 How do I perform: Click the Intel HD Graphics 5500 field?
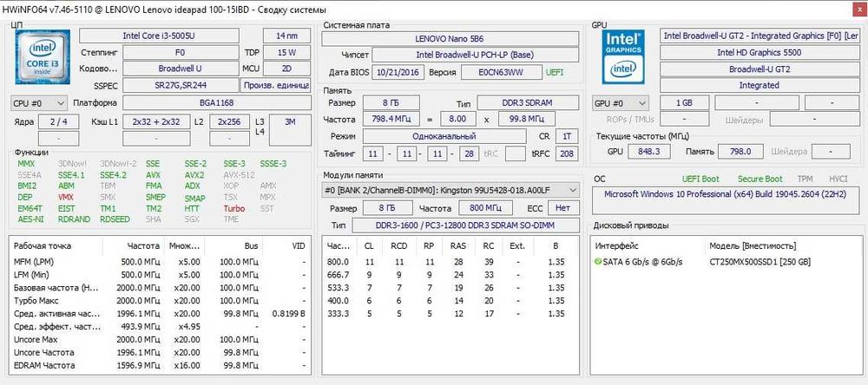759,53
